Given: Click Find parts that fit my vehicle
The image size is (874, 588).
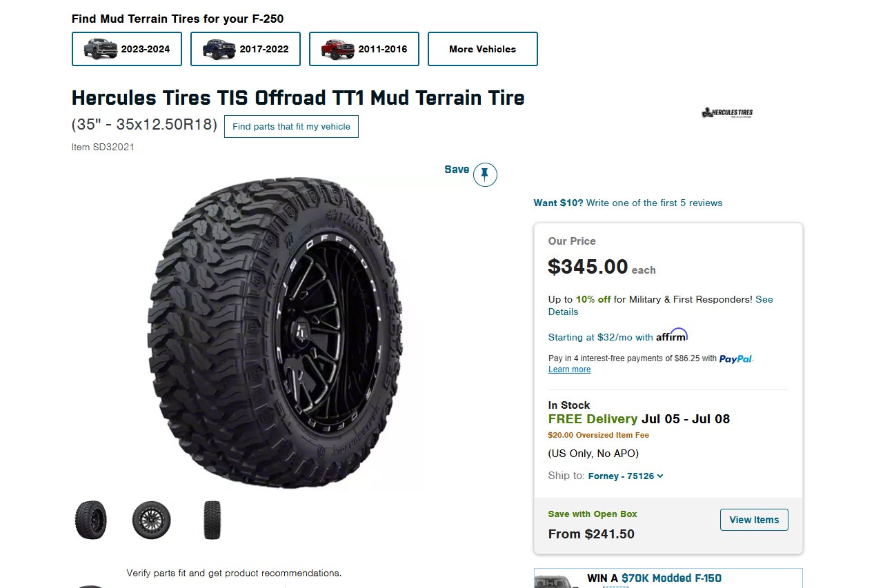Looking at the screenshot, I should pyautogui.click(x=291, y=126).
